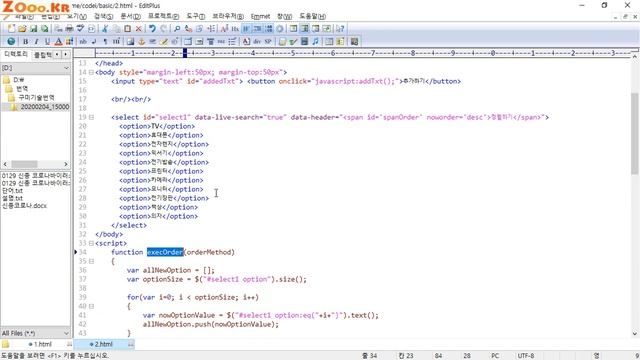Screen dimensions: 640x360
Task: Click the gray Redo arrow icon
Action: (164, 29)
